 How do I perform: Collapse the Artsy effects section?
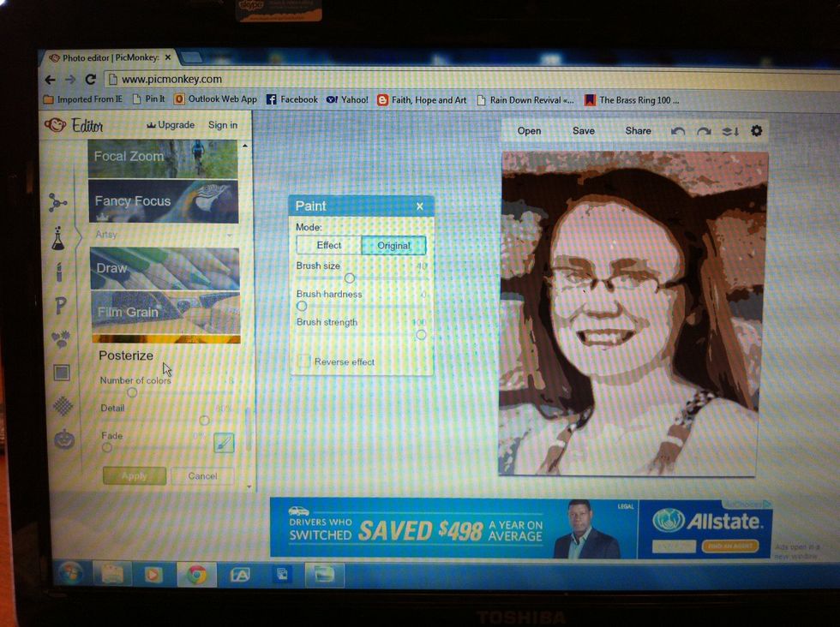coord(230,235)
